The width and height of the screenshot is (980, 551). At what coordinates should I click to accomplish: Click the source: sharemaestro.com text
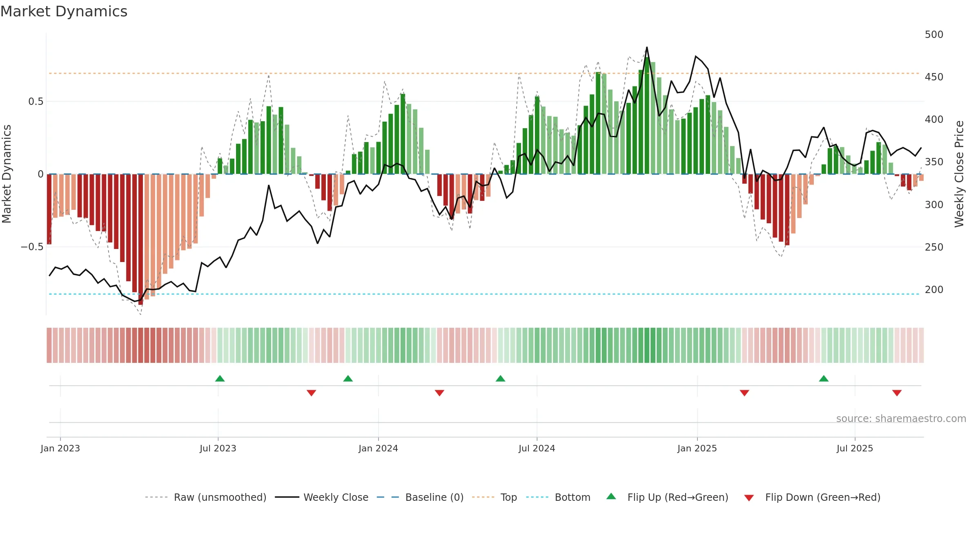click(901, 418)
